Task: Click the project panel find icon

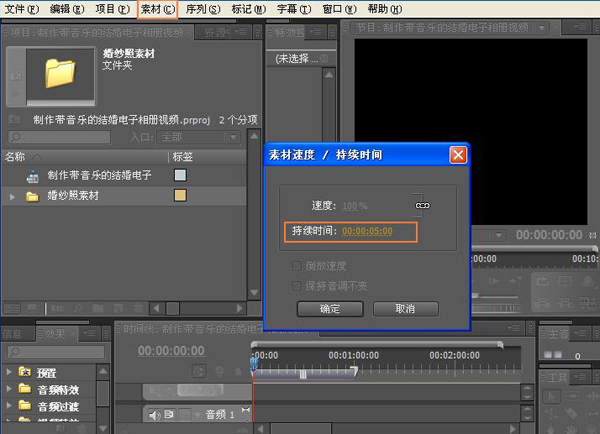Action: pos(78,308)
